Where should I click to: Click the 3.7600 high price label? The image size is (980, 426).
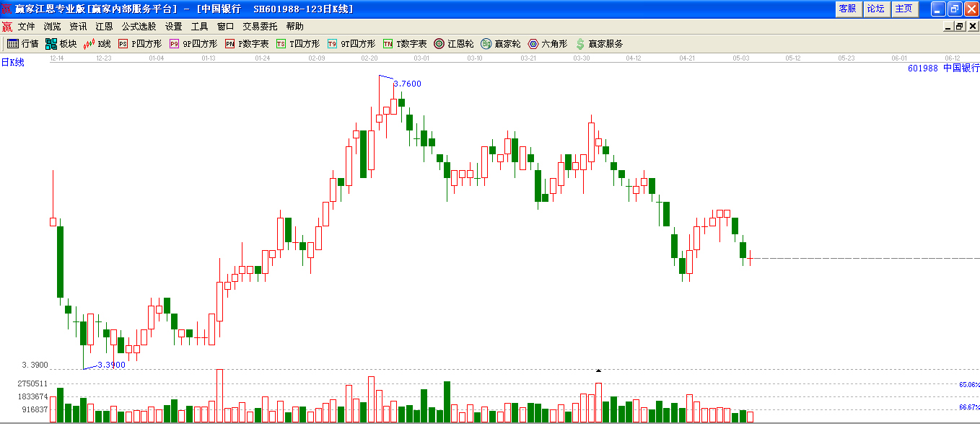coord(407,84)
